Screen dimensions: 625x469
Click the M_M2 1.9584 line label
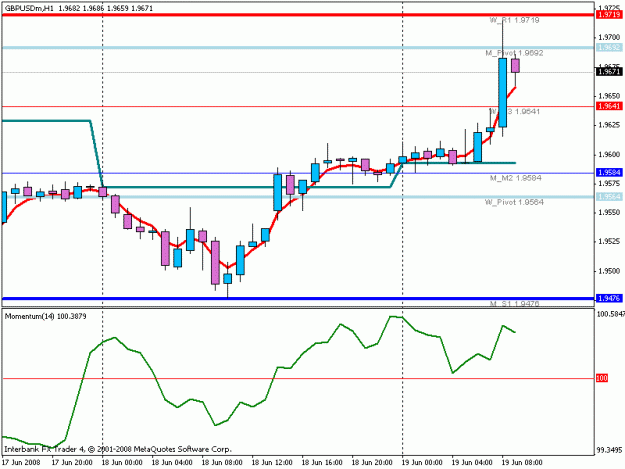click(x=515, y=178)
